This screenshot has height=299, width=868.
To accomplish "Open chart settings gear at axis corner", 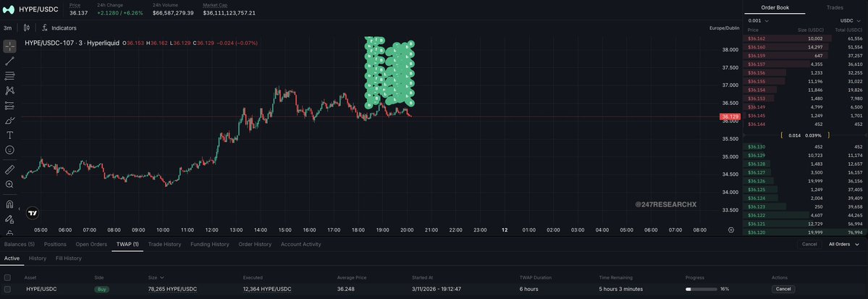I will 731,229.
